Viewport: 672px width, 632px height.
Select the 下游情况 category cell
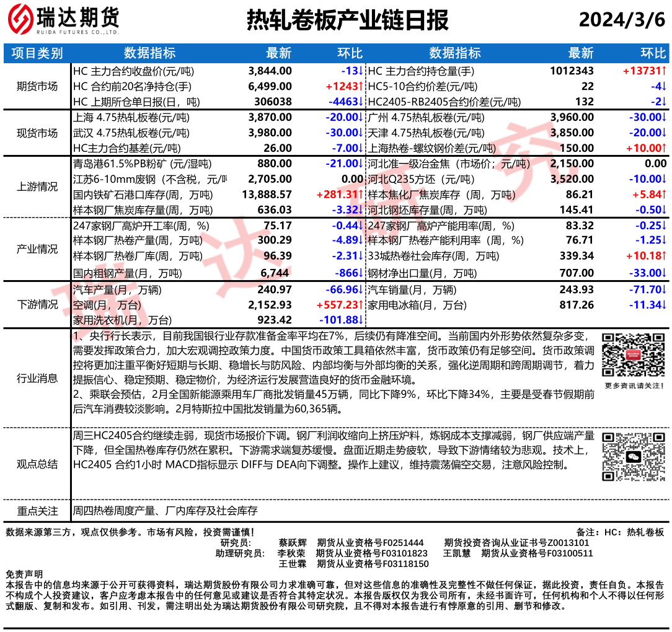point(37,304)
